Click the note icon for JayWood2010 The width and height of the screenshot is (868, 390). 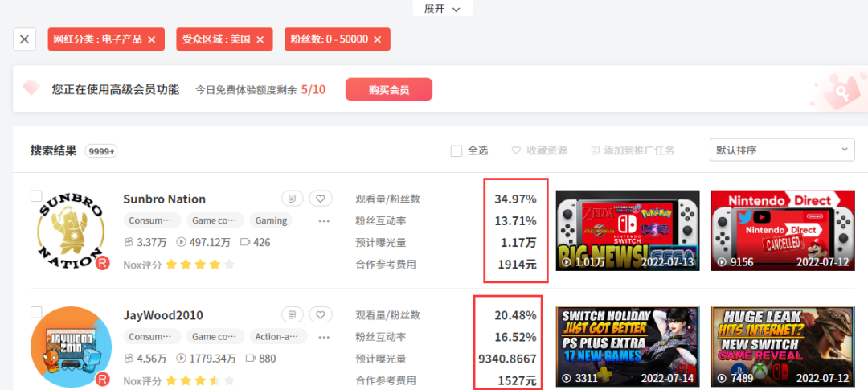[x=293, y=314]
